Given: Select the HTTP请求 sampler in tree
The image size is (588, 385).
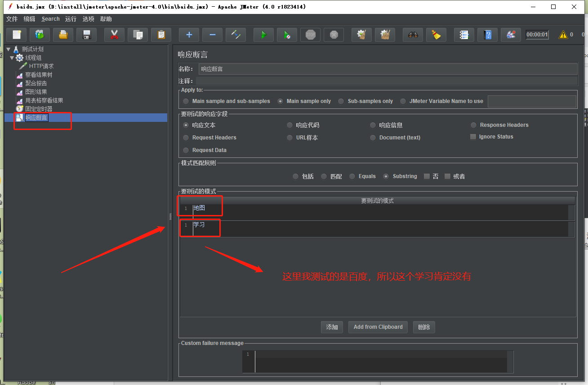Looking at the screenshot, I should pos(41,66).
